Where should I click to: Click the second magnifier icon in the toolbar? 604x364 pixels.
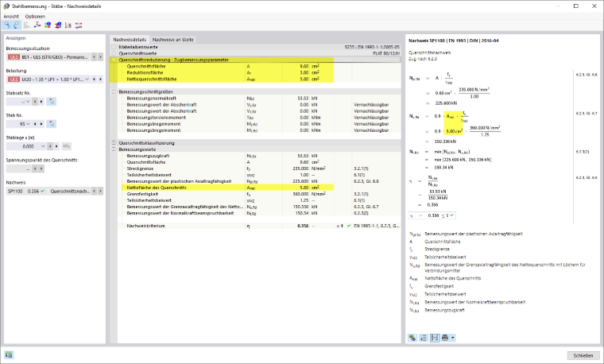(x=16, y=25)
